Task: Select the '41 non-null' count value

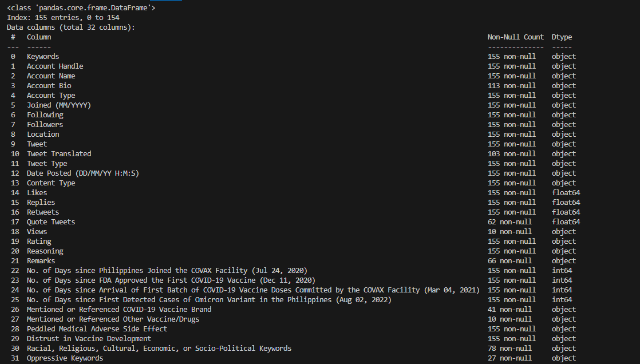Action: 510,310
